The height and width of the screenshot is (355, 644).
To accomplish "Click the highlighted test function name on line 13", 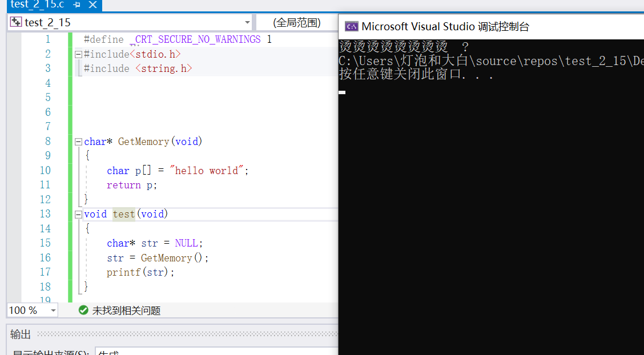I will pos(124,214).
